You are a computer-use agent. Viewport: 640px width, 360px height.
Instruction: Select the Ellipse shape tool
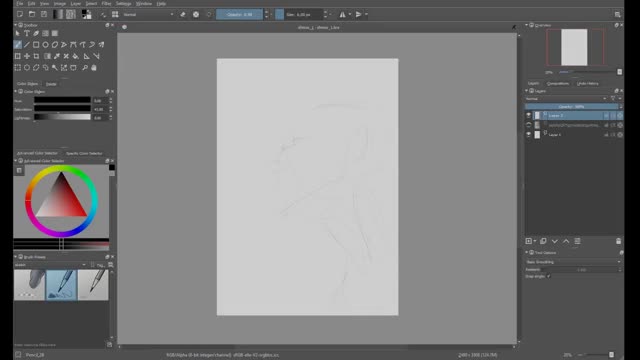[46, 44]
